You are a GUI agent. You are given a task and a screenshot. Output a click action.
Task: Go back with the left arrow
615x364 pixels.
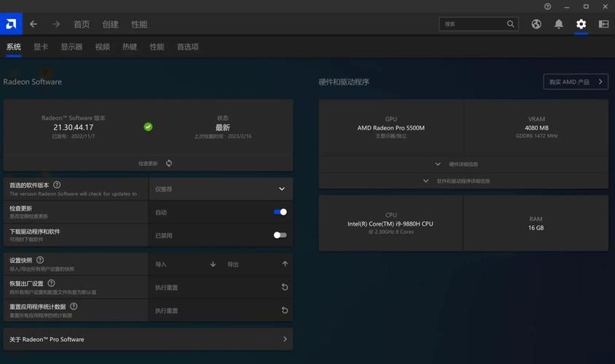point(34,24)
